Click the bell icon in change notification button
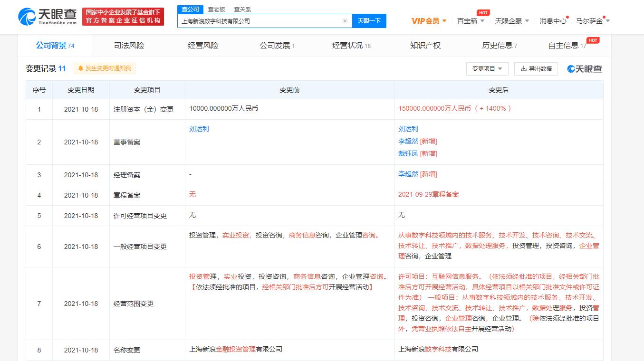This screenshot has height=361, width=644. pos(81,68)
